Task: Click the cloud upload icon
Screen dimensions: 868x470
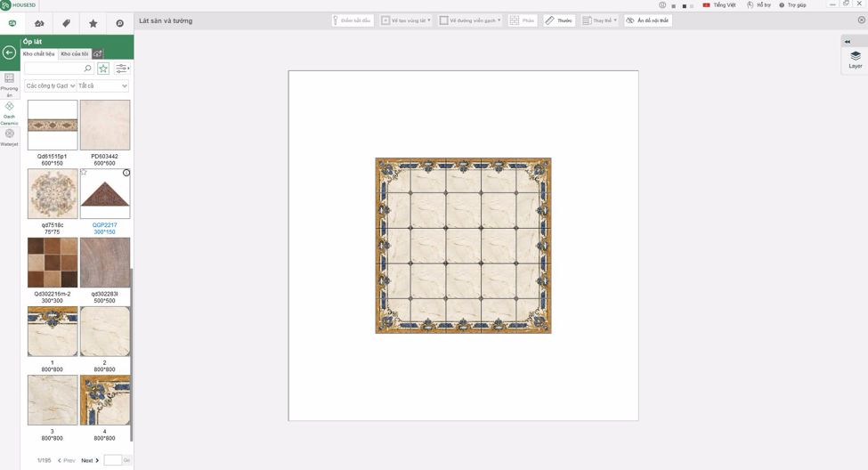Action: click(x=97, y=53)
